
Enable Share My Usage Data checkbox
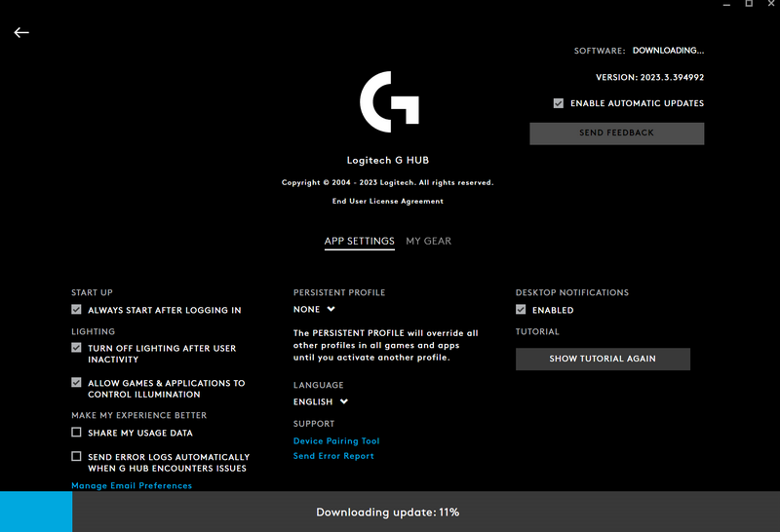(77, 433)
